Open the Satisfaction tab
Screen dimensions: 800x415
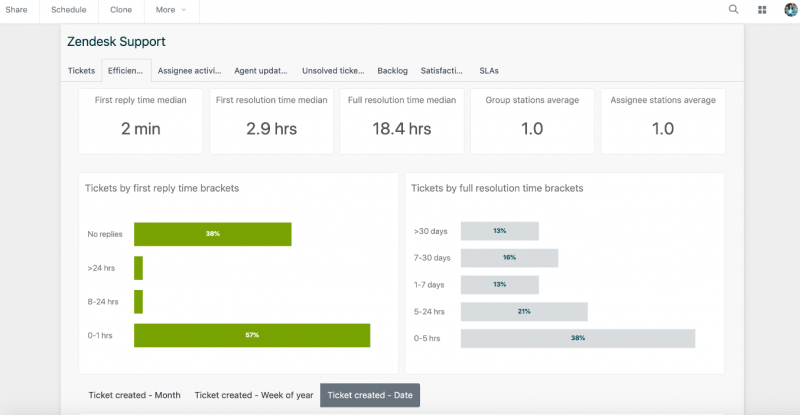(441, 70)
